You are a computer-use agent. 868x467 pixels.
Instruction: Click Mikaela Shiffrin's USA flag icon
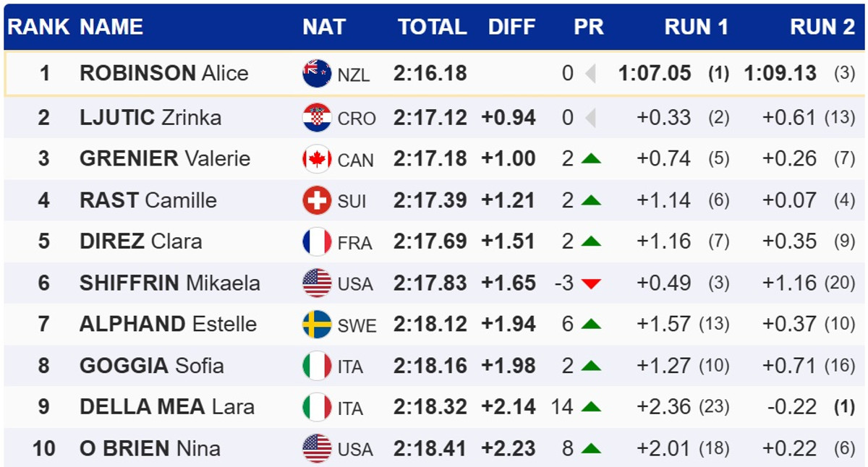pos(317,283)
